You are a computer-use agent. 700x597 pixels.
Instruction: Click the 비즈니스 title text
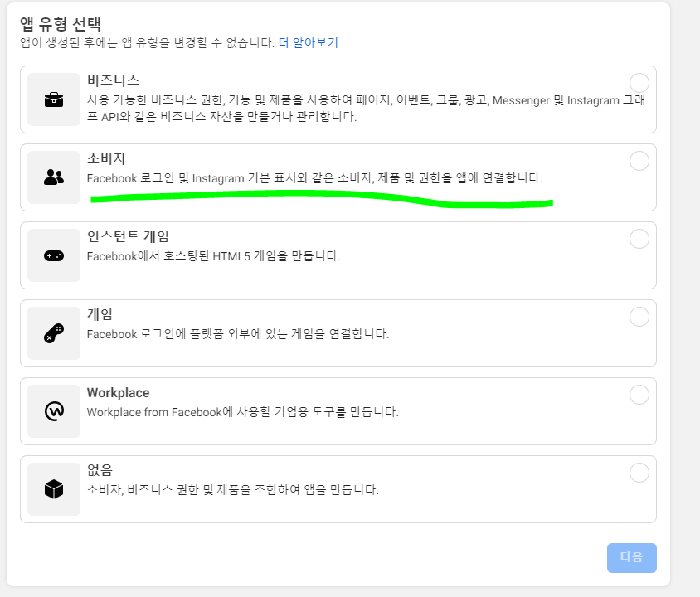[x=113, y=80]
